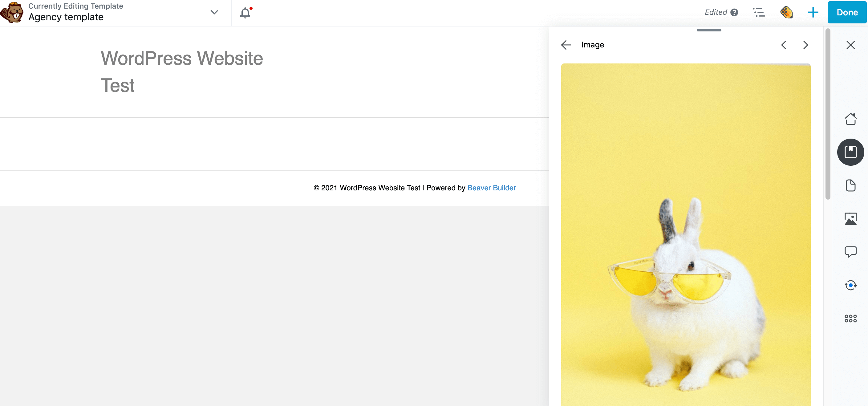Close the Image panel with X button
868x406 pixels.
pyautogui.click(x=850, y=45)
